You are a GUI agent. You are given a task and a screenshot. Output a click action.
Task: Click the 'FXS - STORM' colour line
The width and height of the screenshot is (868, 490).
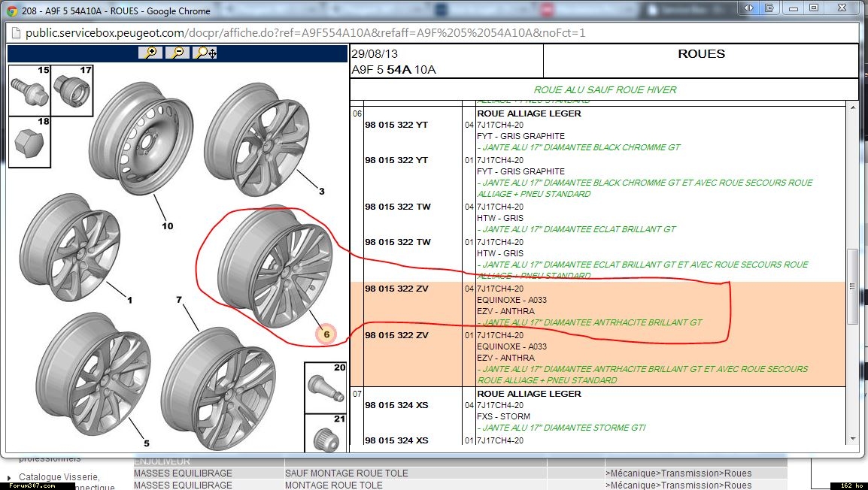(x=504, y=416)
